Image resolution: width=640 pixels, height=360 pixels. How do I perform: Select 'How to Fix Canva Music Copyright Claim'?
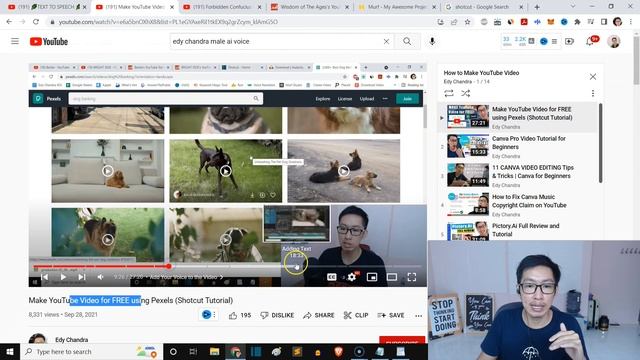point(517,205)
